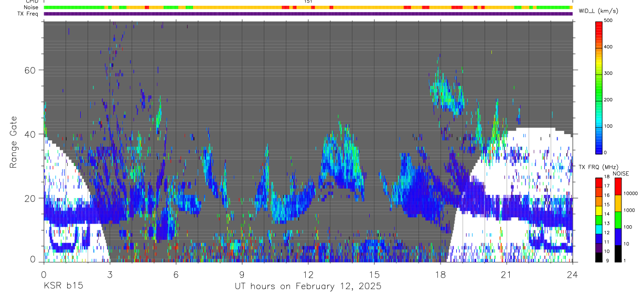644x297 pixels.
Task: Click the 'KSR b15' radar beam label
Action: point(63,287)
